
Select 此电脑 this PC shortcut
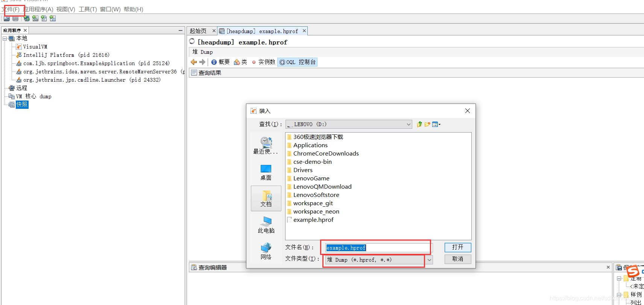(266, 225)
